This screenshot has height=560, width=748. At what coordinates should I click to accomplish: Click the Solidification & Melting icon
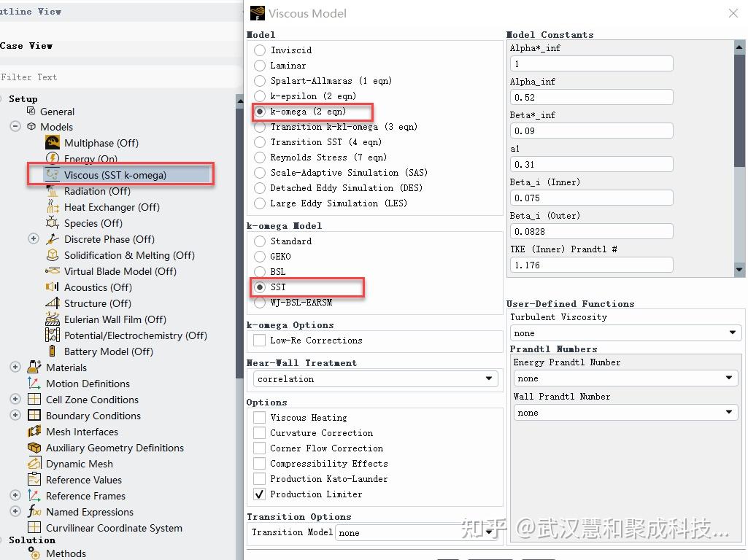click(x=53, y=255)
